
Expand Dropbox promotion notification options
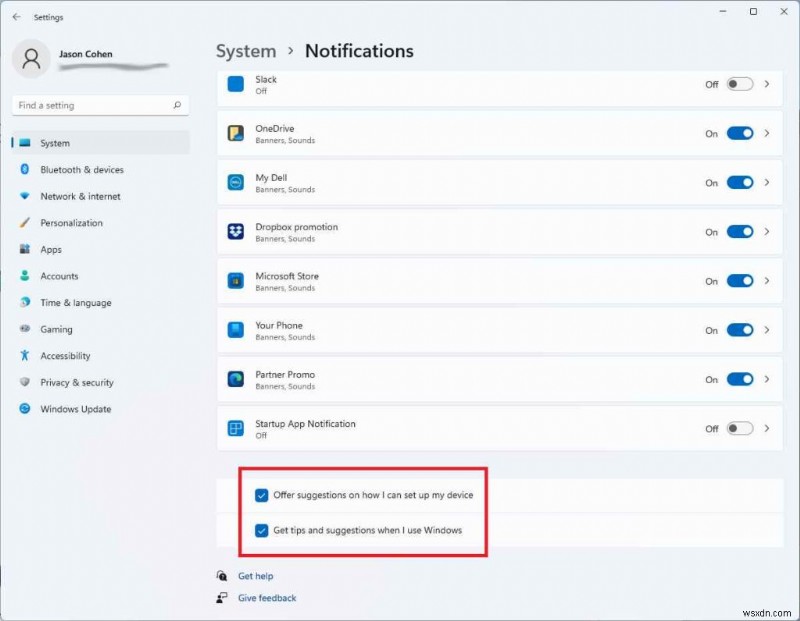click(x=766, y=231)
